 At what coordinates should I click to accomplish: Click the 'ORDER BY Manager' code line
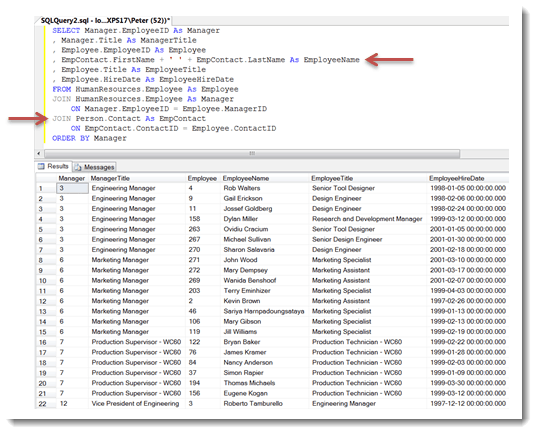click(x=89, y=138)
